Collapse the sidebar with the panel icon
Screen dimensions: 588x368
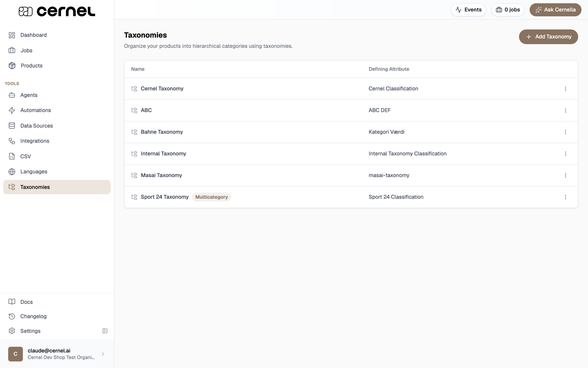point(105,331)
